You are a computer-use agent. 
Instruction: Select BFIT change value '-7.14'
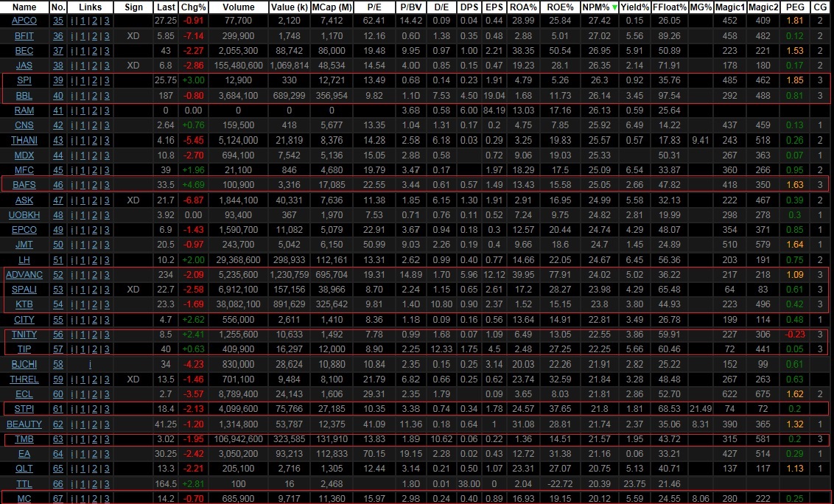[193, 35]
